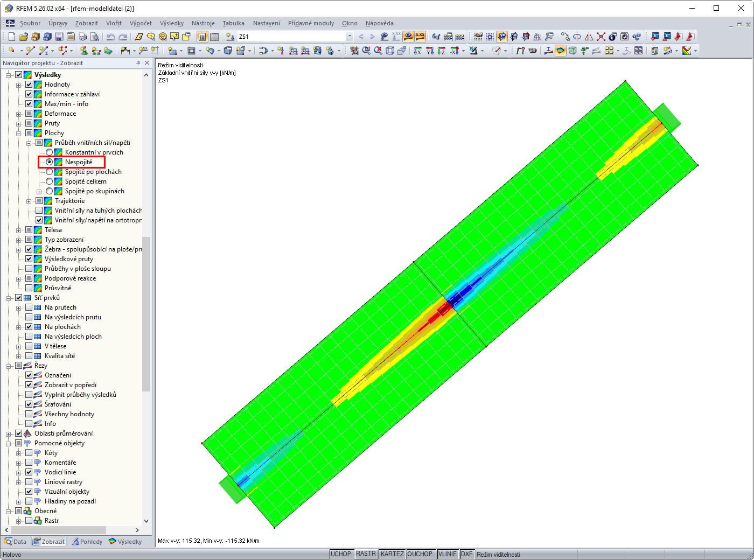The height and width of the screenshot is (560, 754).
Task: Select the Spojité celkem radio button
Action: point(50,181)
